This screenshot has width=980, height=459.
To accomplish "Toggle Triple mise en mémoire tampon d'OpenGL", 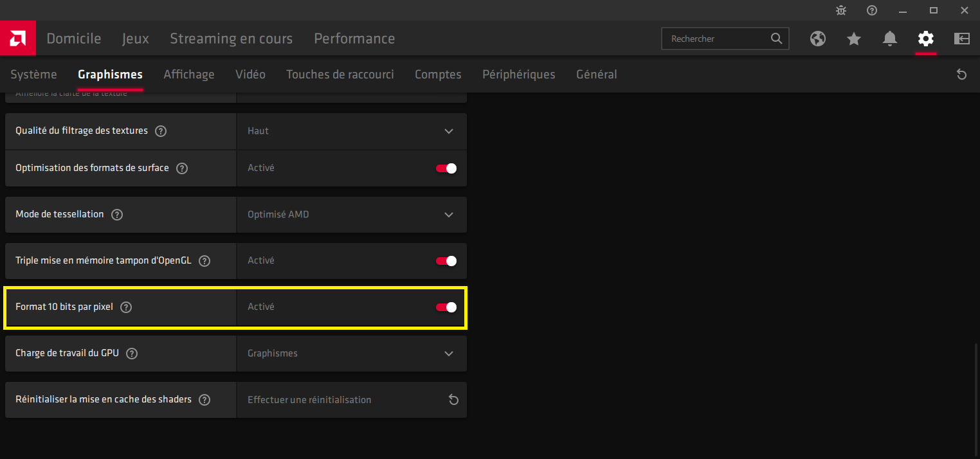I will click(446, 261).
